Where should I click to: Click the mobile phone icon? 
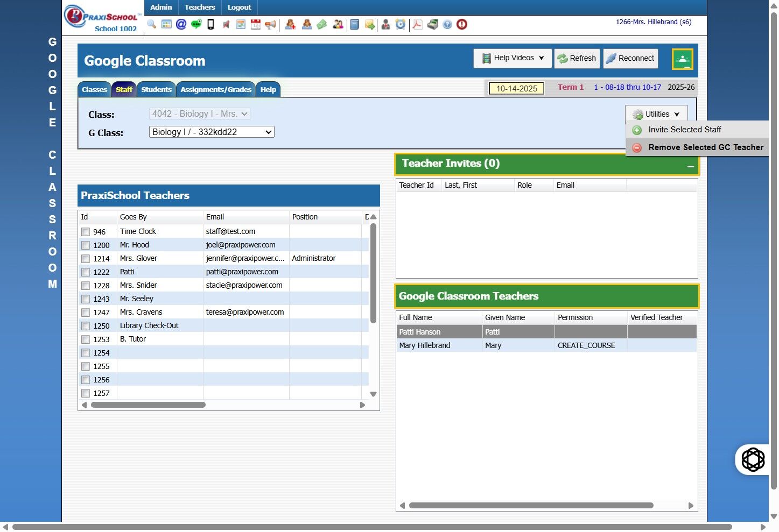click(x=211, y=24)
